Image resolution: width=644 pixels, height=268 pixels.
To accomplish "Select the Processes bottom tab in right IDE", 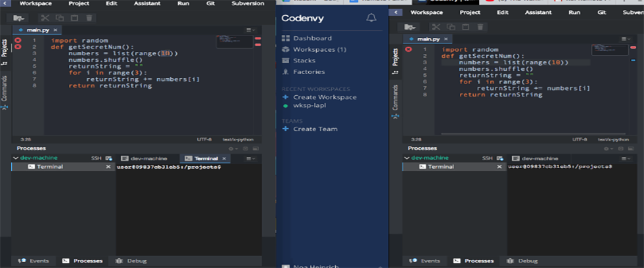I will [473, 261].
